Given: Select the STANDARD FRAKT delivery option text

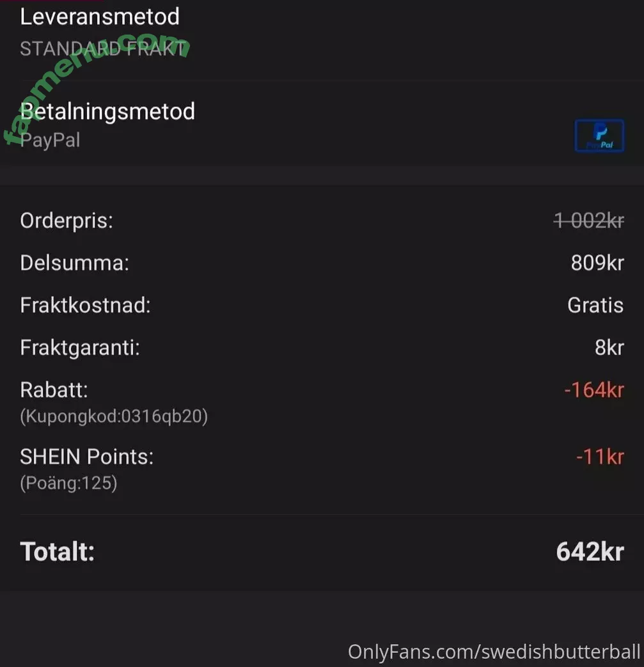Looking at the screenshot, I should 104,49.
